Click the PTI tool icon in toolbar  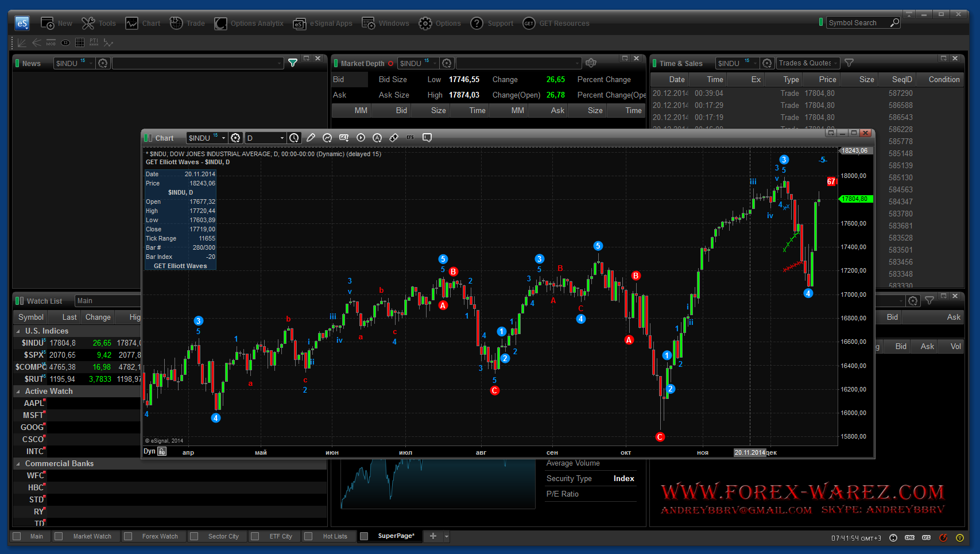pyautogui.click(x=94, y=42)
